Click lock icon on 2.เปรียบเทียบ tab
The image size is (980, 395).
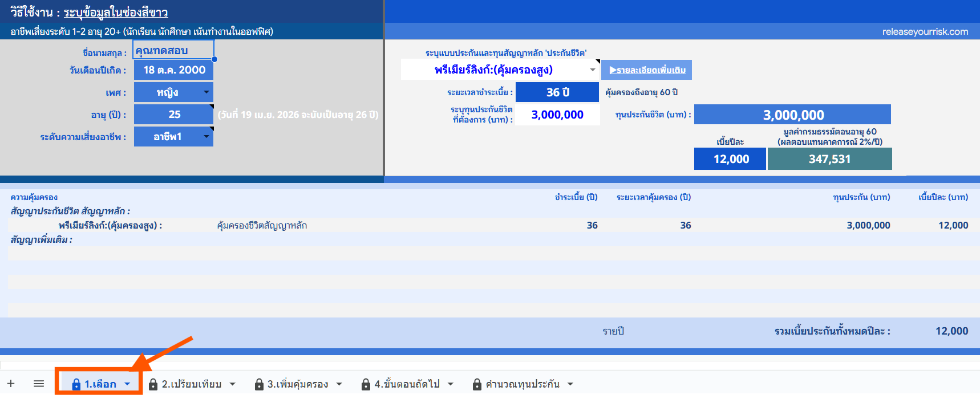[x=153, y=385]
